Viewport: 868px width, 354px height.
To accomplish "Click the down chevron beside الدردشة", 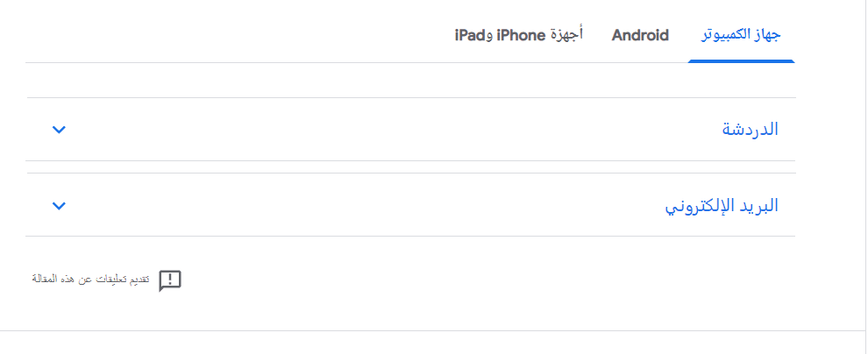I will tap(59, 130).
